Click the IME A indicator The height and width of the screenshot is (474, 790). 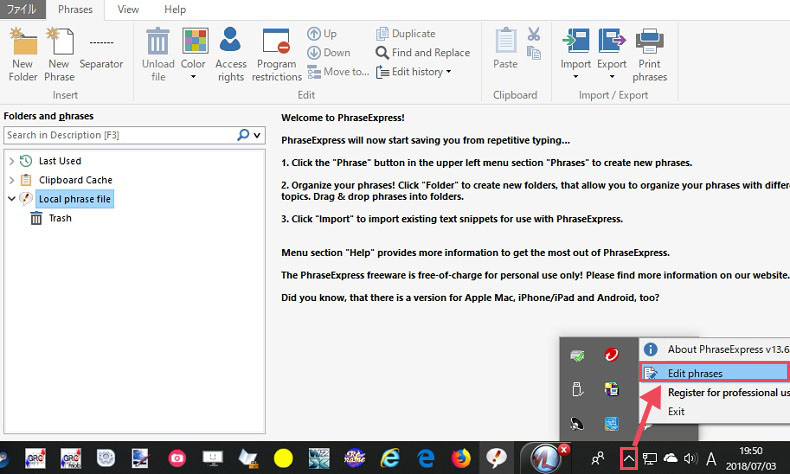711,458
